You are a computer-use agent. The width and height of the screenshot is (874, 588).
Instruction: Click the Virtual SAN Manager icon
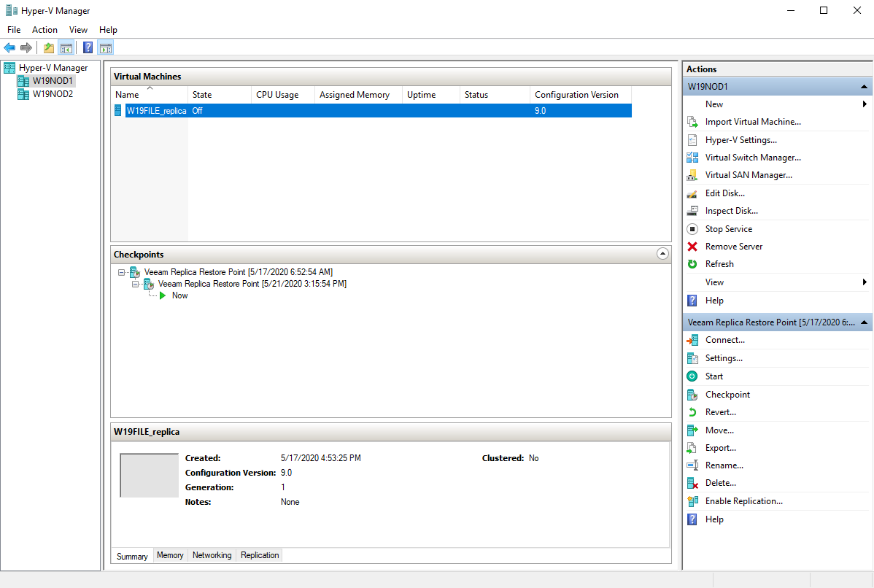(692, 175)
